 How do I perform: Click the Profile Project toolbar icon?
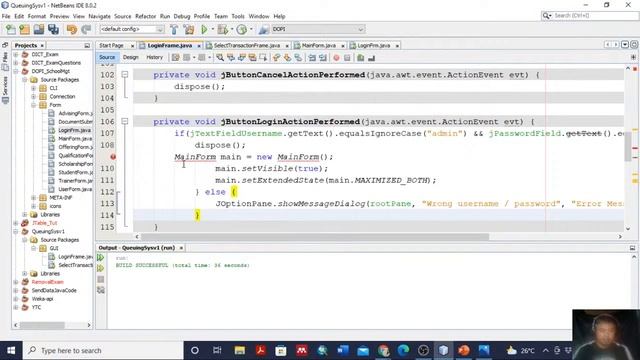(242, 29)
